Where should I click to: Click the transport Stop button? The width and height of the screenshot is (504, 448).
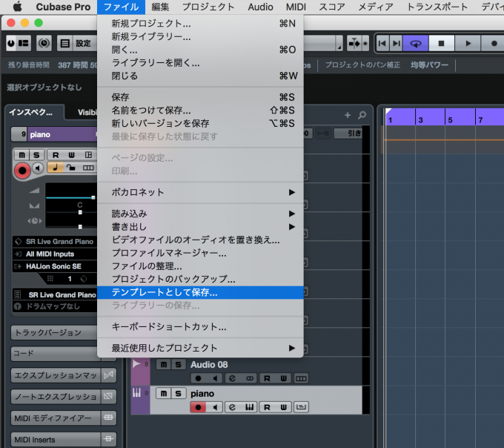click(x=441, y=43)
